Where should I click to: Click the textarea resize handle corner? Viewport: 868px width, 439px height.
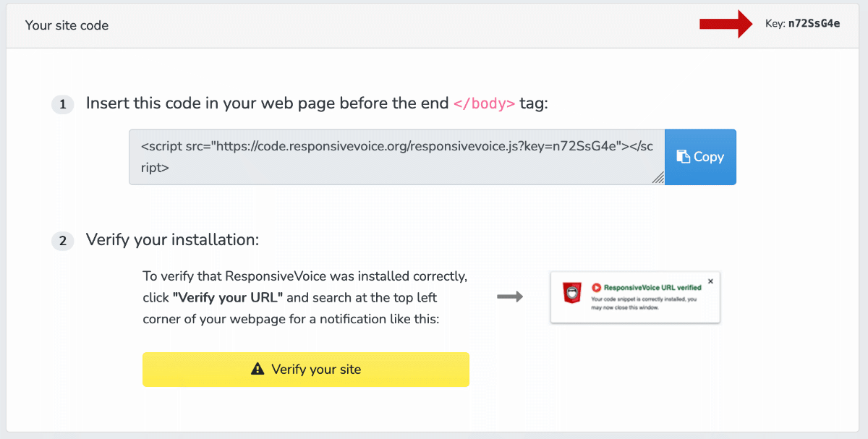(658, 178)
